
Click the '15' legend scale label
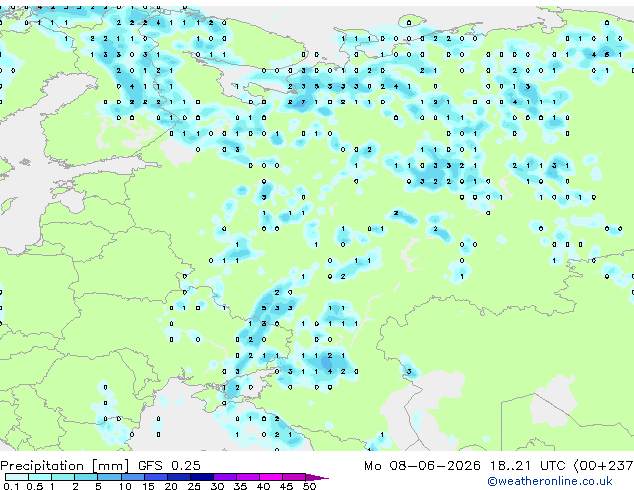click(x=148, y=486)
